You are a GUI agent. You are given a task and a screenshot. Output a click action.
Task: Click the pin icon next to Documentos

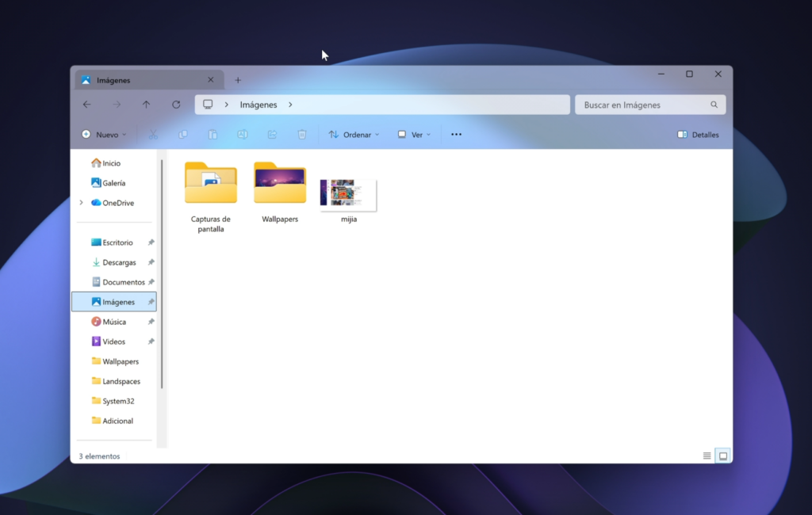pos(151,282)
